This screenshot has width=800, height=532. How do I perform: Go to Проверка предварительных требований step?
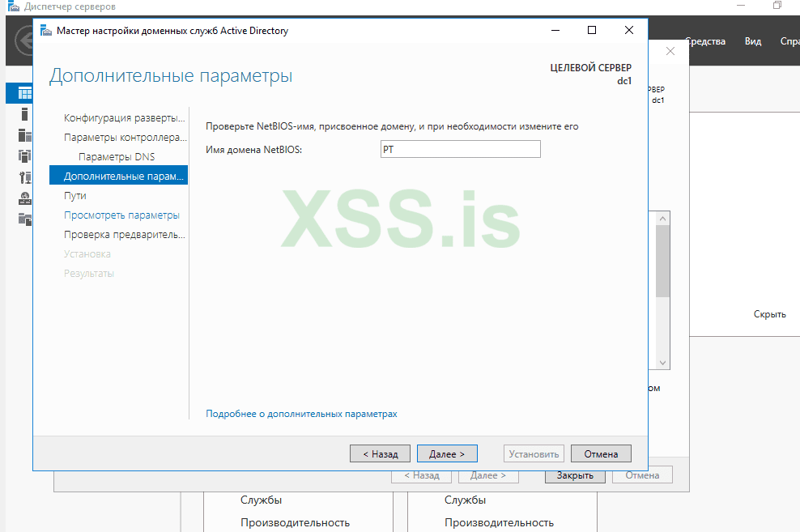click(125, 235)
